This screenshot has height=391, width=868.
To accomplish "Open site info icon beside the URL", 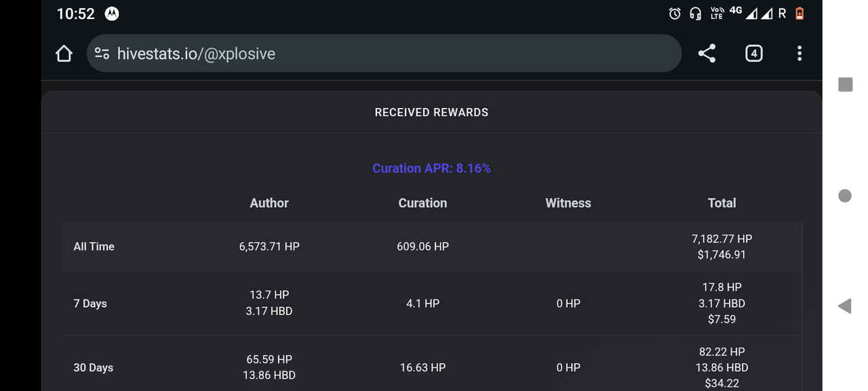I will coord(102,54).
